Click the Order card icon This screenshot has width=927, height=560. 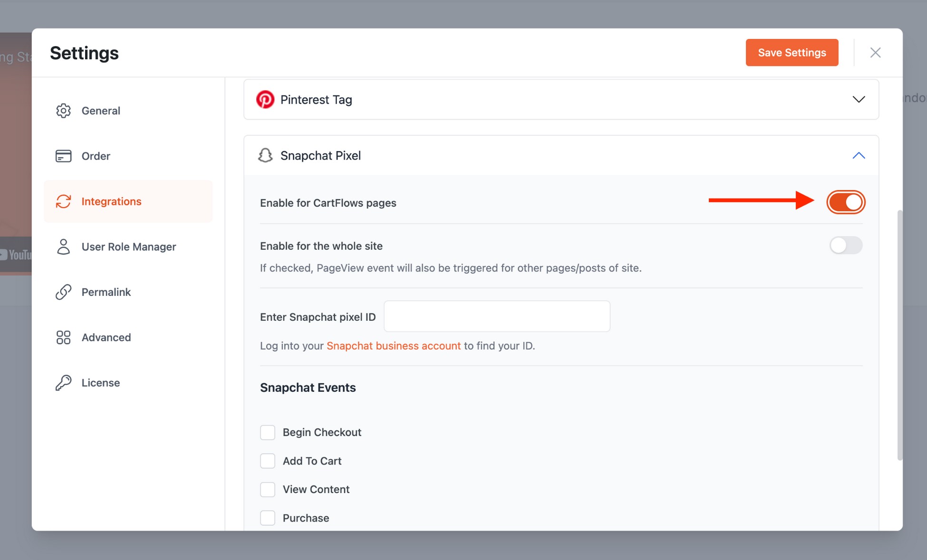[x=63, y=156]
